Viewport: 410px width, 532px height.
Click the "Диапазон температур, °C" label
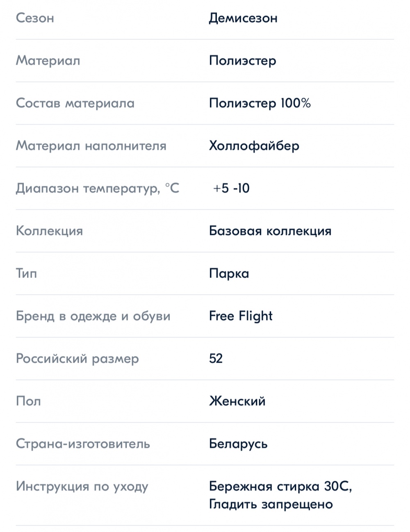coord(98,189)
